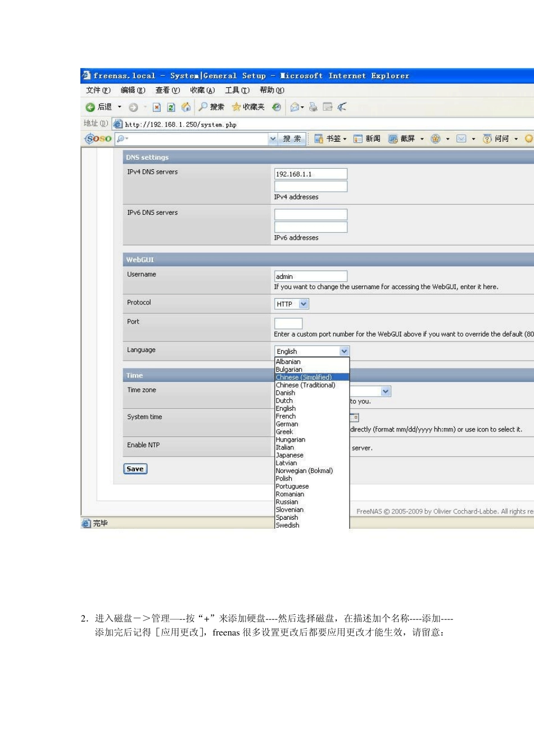Click the calendar icon beside System time
This screenshot has width=534, height=756.
[x=355, y=417]
